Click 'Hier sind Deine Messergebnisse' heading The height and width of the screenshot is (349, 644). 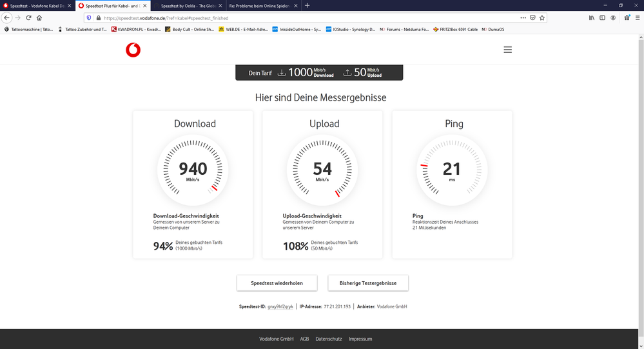click(320, 97)
